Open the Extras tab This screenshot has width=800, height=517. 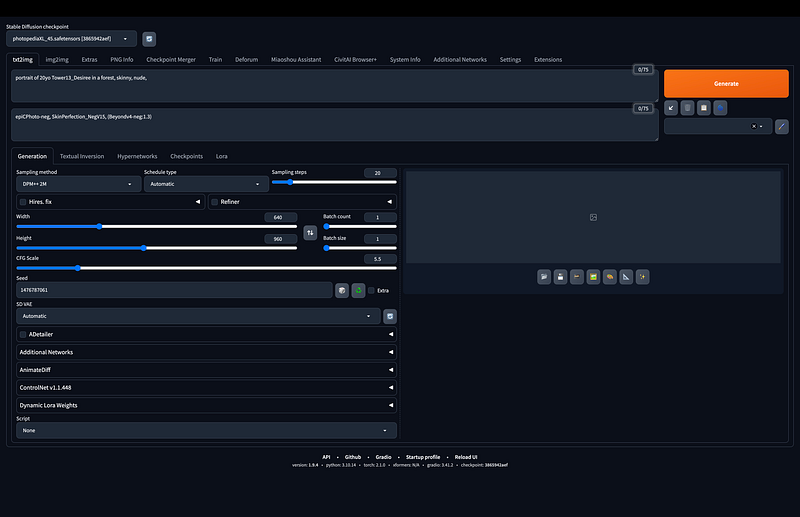click(89, 60)
